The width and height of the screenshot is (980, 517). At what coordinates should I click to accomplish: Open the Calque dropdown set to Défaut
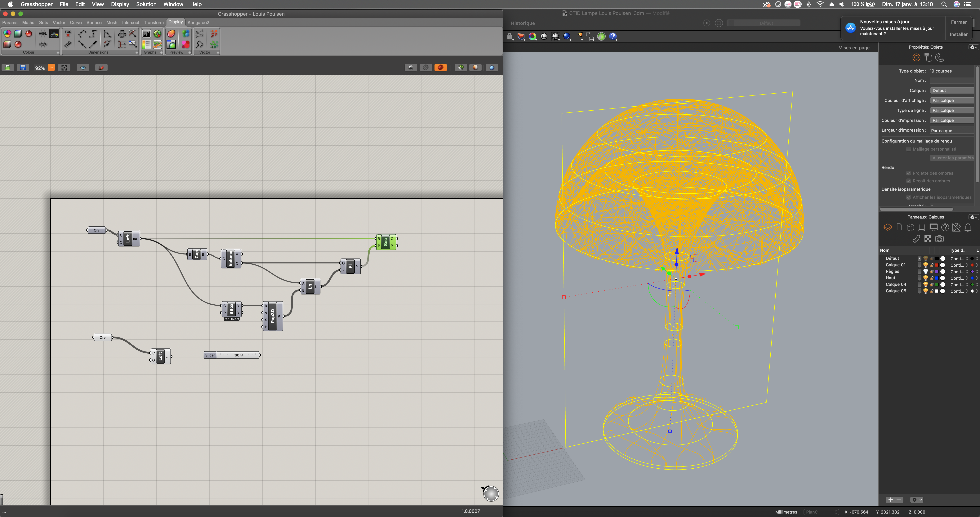tap(952, 91)
